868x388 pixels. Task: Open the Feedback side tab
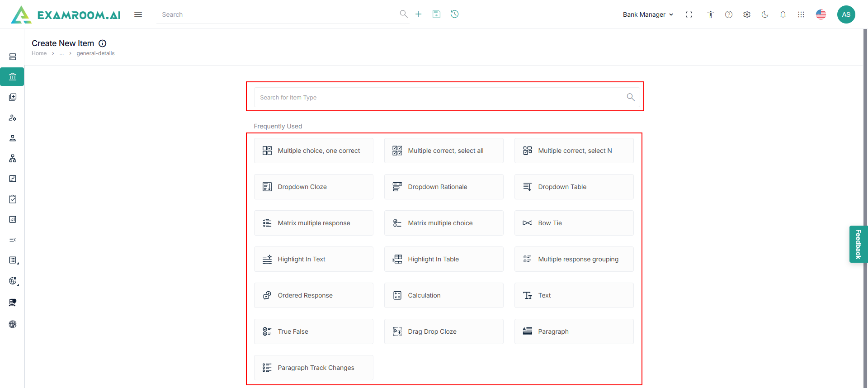858,244
